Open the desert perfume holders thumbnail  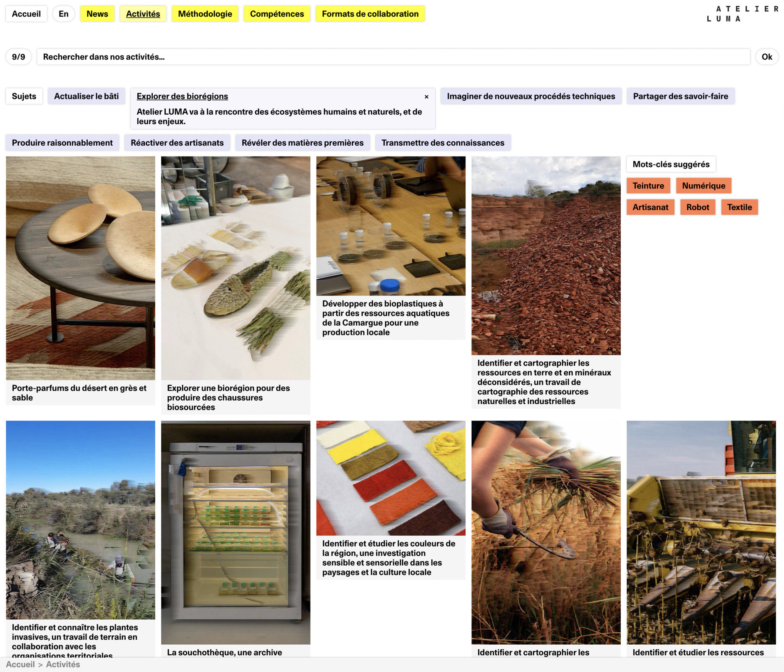[80, 268]
